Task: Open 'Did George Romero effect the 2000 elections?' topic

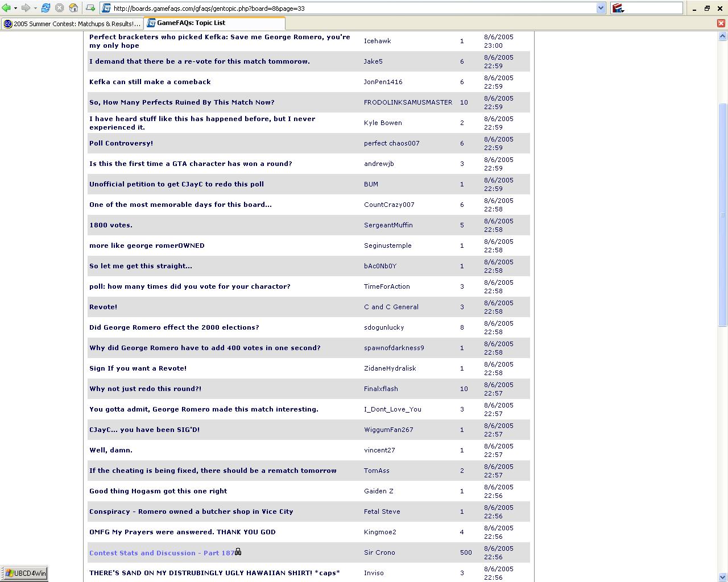Action: (174, 327)
